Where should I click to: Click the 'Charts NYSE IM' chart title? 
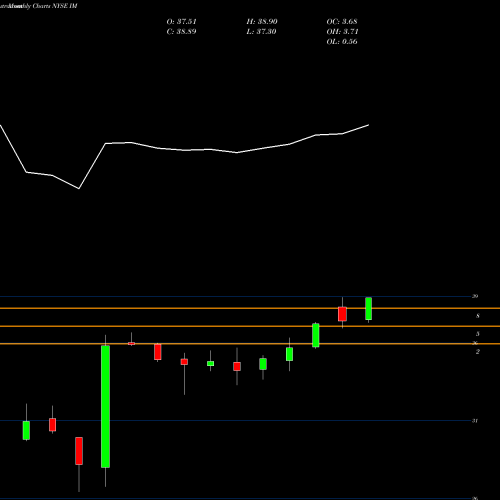tap(55, 6)
